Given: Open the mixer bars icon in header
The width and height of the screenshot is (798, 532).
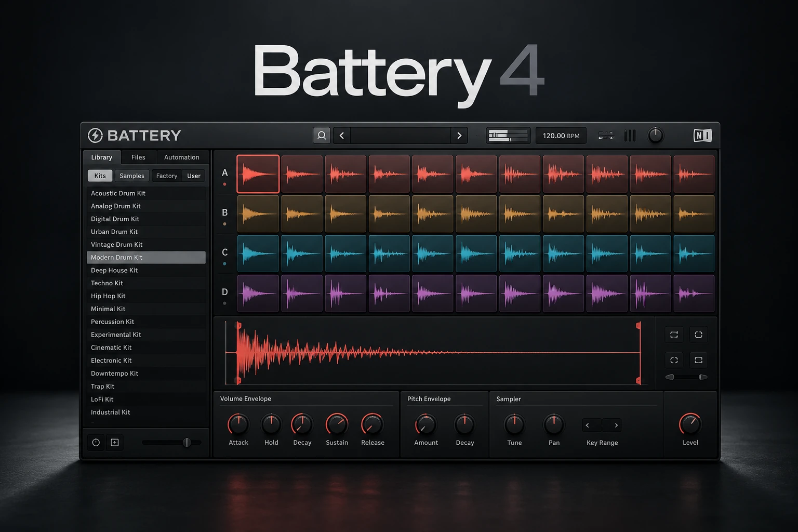Looking at the screenshot, I should click(630, 136).
